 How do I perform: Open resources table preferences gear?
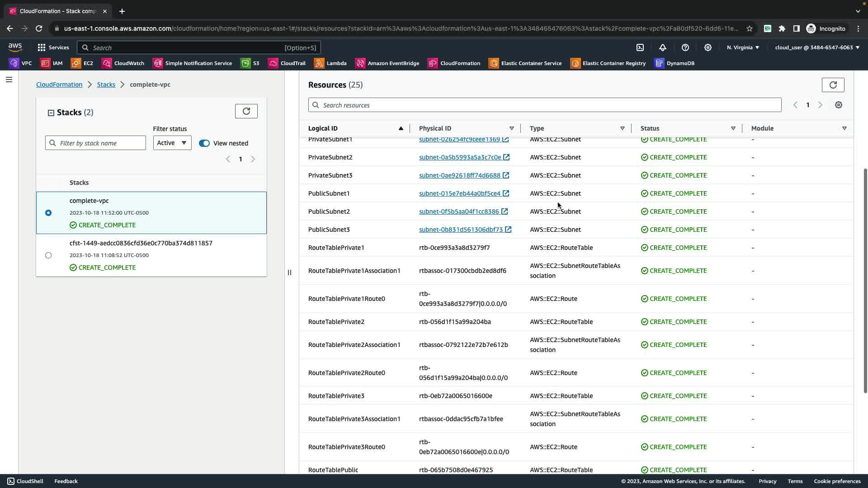click(838, 105)
